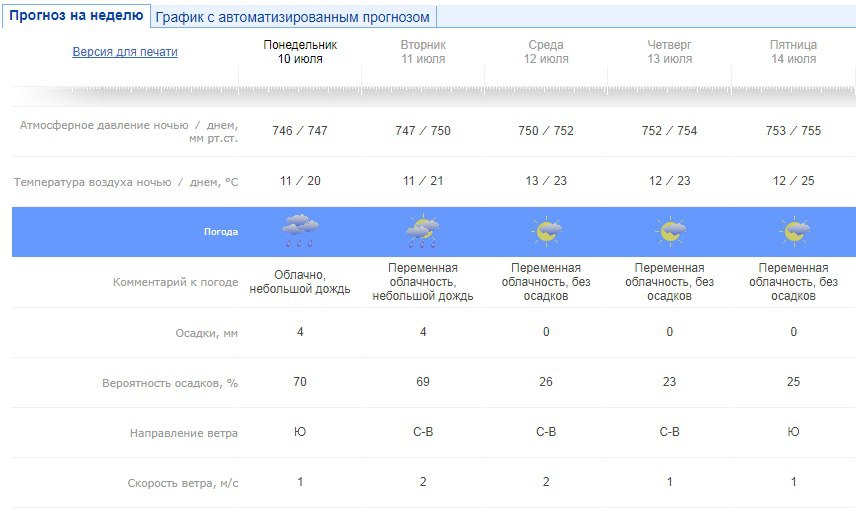Click comment 'Переменная облачность, небольшой дождь'
This screenshot has height=511, width=856.
[423, 282]
